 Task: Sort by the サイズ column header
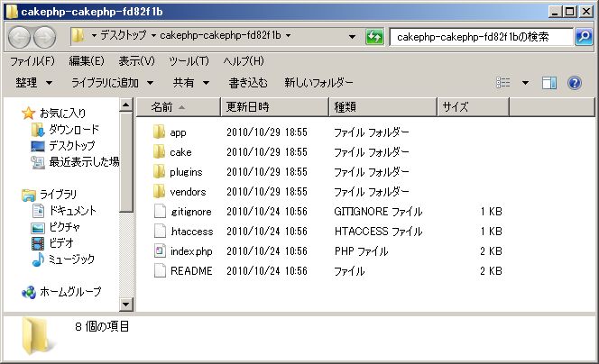coord(473,107)
